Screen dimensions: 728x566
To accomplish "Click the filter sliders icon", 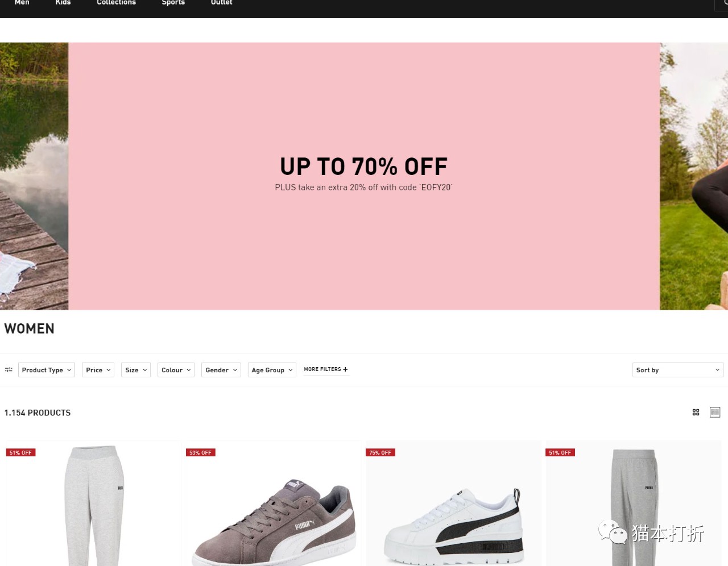I will [x=9, y=369].
